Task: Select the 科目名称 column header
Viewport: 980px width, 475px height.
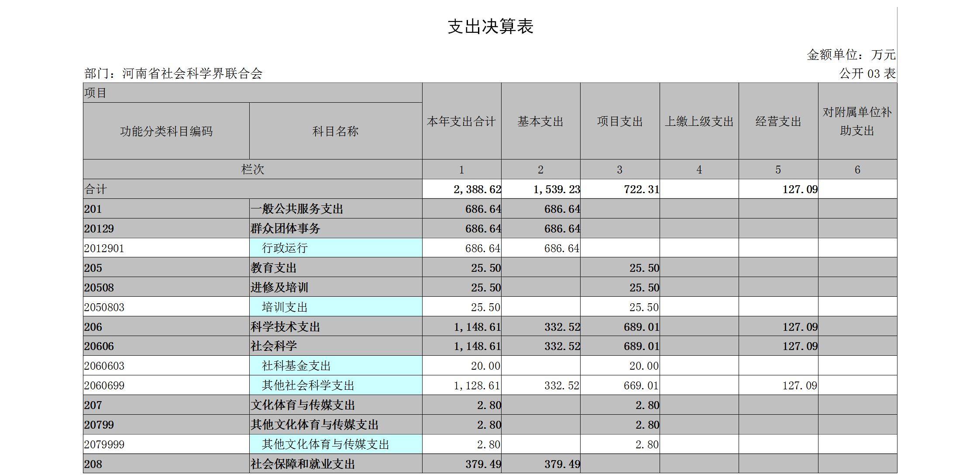Action: click(x=336, y=131)
